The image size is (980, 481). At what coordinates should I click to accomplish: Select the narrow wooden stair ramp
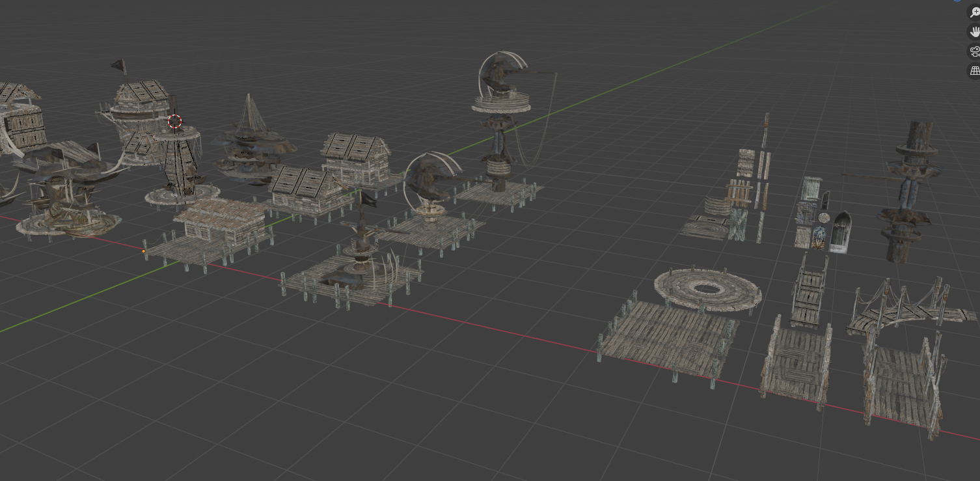808,292
